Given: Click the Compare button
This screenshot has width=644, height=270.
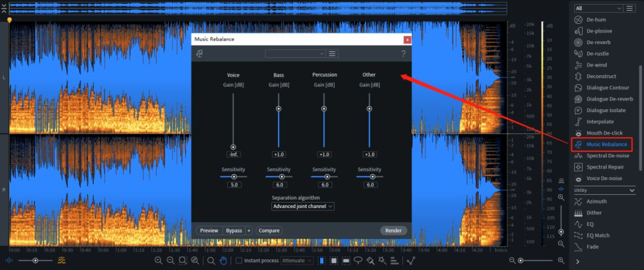Looking at the screenshot, I should pyautogui.click(x=269, y=231).
